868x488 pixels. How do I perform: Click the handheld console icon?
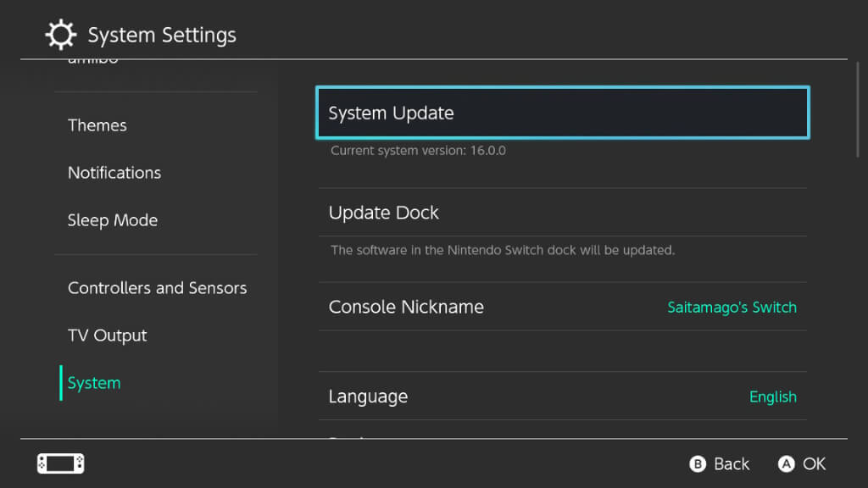tap(60, 463)
